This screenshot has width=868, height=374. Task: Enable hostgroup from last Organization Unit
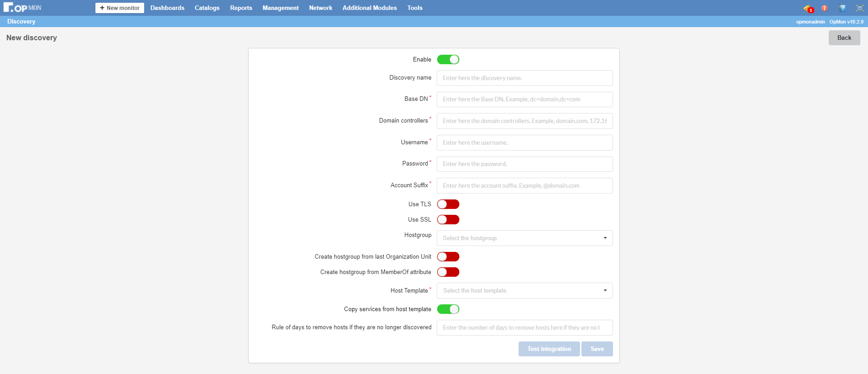click(448, 257)
